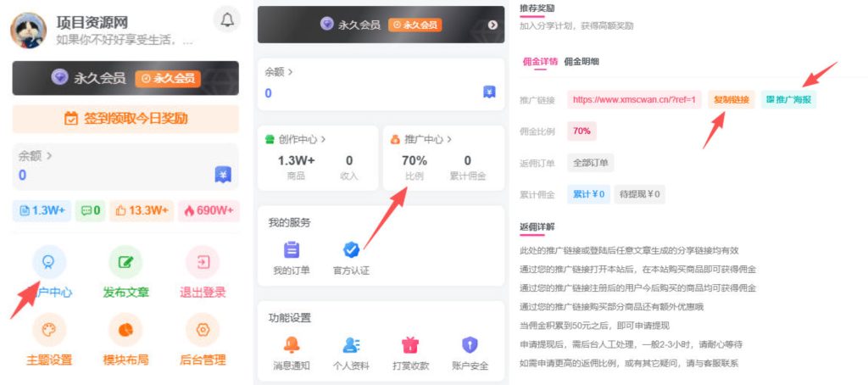868x385 pixels.
Task: Click the 推广海报 poster button
Action: [788, 100]
